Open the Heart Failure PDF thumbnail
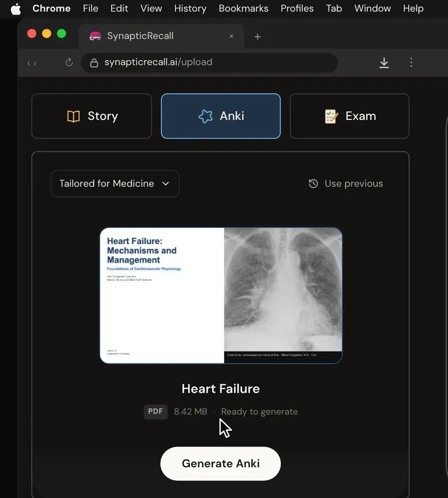 tap(221, 295)
